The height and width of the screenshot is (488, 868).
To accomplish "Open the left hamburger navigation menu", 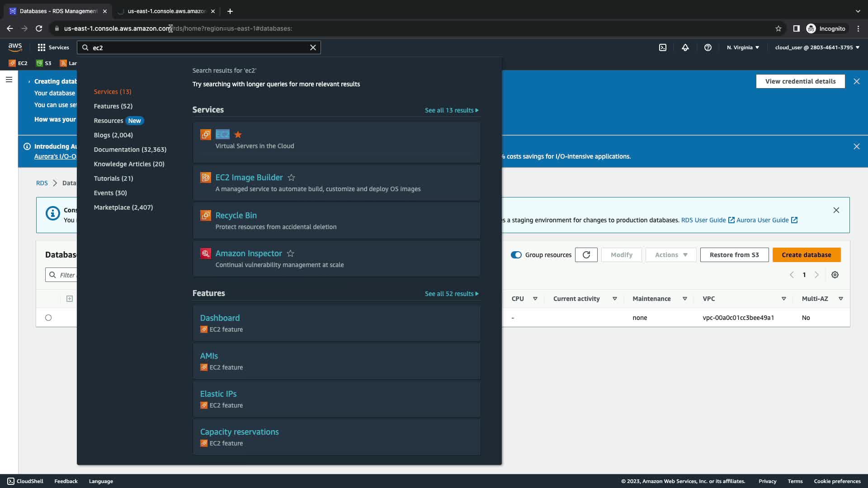I will 9,80.
